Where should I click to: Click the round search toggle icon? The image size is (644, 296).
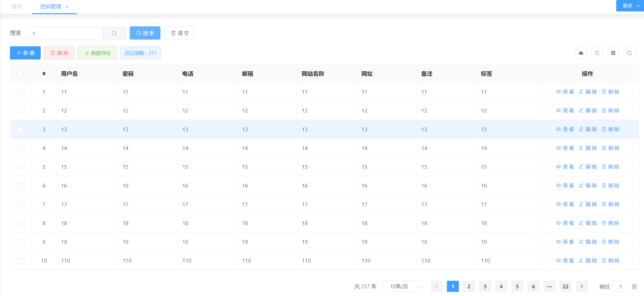(x=629, y=53)
